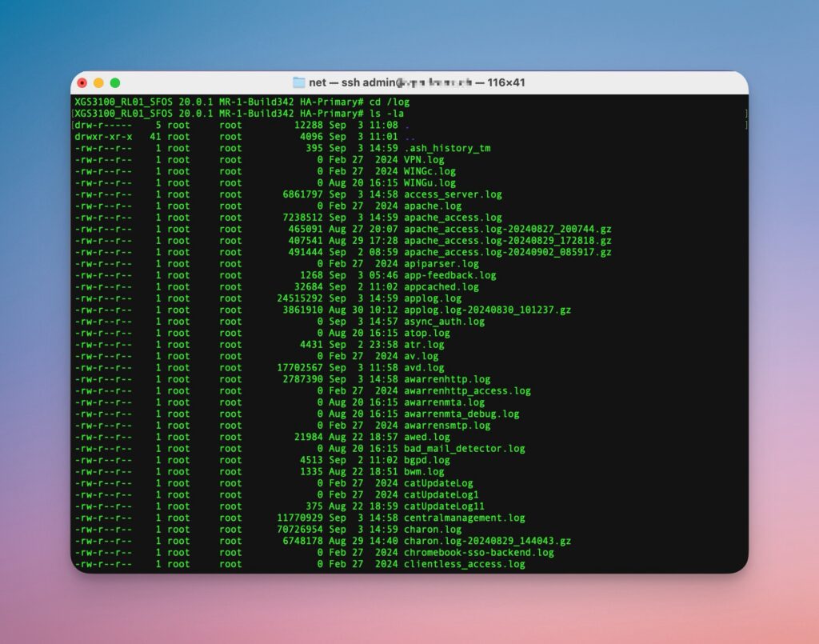Image resolution: width=819 pixels, height=644 pixels.
Task: Click the folder proxy icon in the title bar
Action: [300, 82]
